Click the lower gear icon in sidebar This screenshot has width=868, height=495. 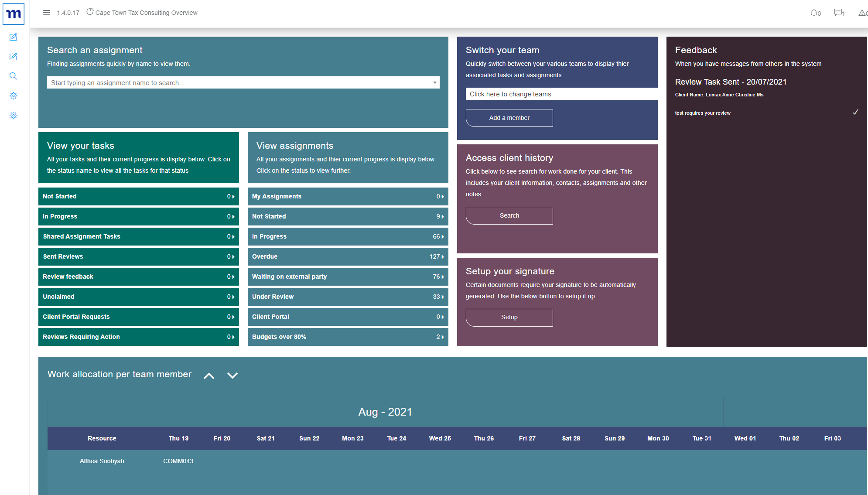14,115
